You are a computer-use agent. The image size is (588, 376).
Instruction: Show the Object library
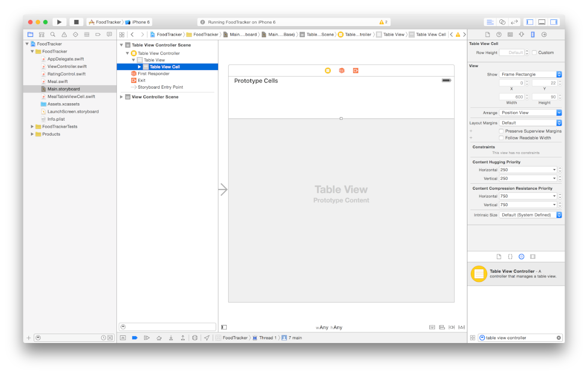521,256
